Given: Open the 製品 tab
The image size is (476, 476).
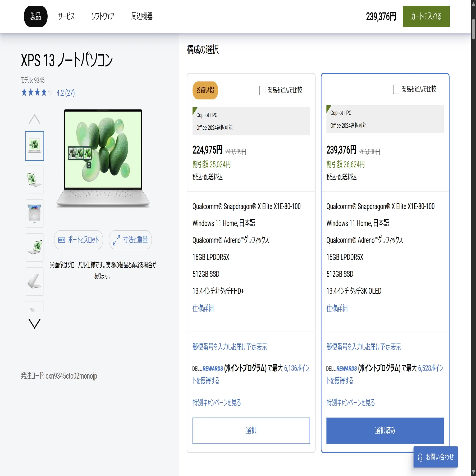Looking at the screenshot, I should (36, 16).
